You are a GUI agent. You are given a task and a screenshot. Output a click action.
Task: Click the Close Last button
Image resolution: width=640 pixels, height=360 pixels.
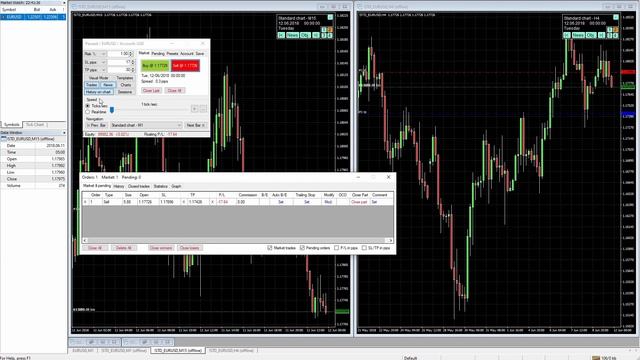click(x=151, y=91)
